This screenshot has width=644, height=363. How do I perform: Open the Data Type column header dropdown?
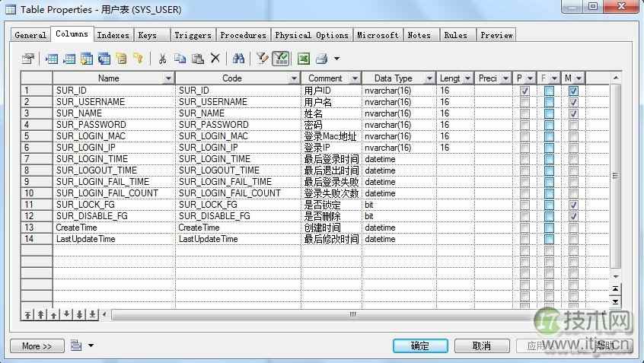(429, 78)
